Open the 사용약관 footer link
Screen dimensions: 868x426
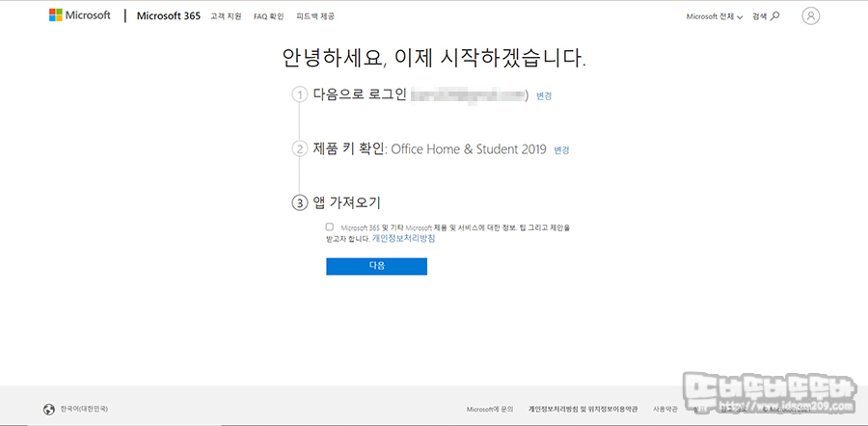pos(665,410)
